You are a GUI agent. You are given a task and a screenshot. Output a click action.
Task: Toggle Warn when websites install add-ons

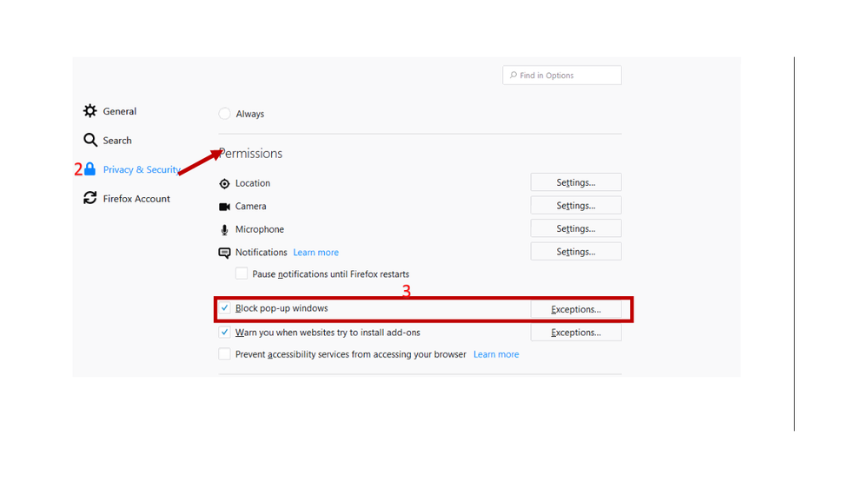[225, 333]
